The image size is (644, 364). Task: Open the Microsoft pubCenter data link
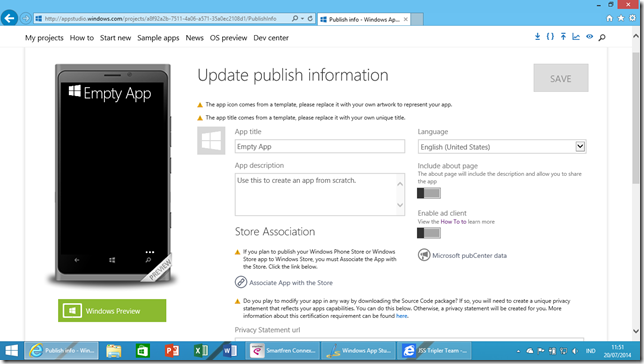tap(469, 256)
